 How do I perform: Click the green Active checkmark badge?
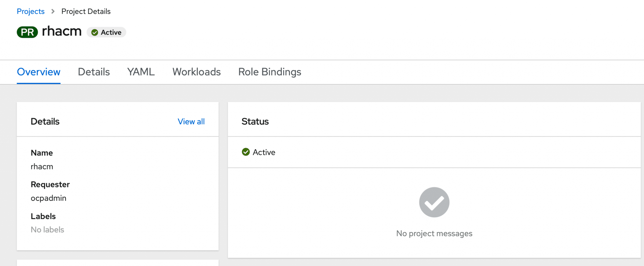(106, 32)
